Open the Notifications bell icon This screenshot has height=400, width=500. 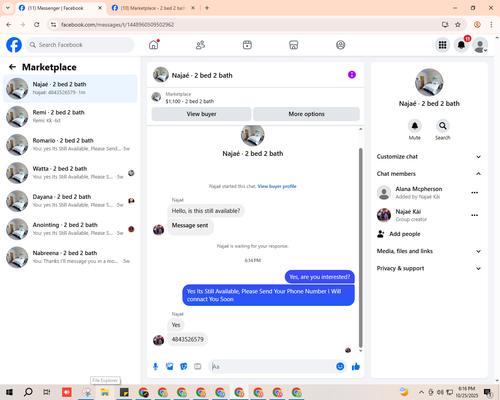(x=461, y=45)
